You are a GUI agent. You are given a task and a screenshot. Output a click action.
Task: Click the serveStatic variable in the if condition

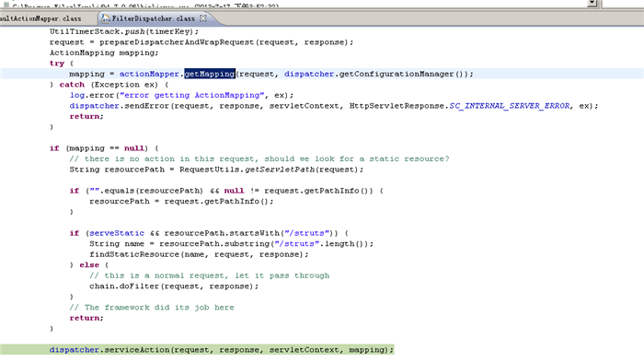[x=117, y=233]
